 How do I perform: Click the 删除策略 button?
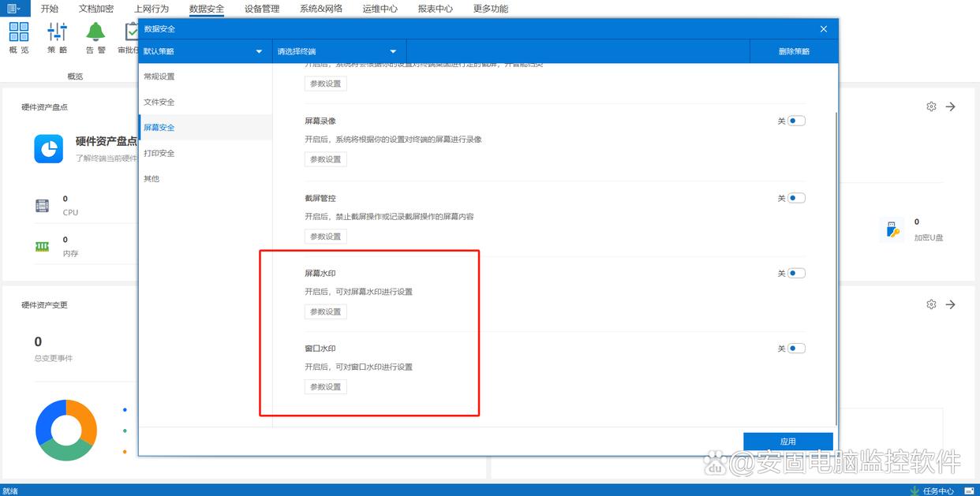click(794, 51)
